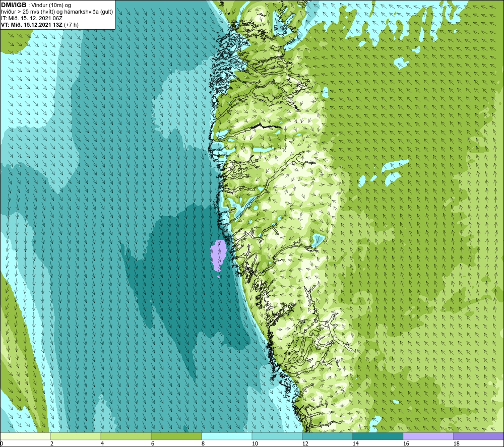Click the 14-16 m/s dark teal swatch
The image size is (504, 447).
(377, 436)
